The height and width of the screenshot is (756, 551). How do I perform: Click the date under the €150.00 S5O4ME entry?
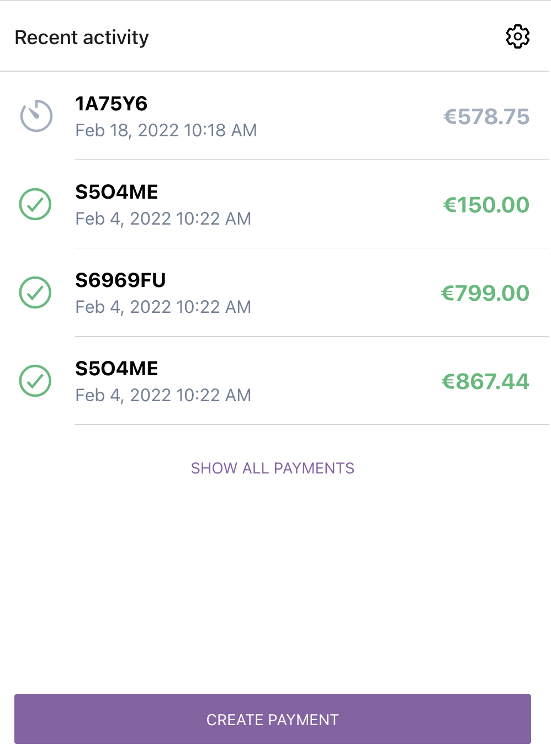[x=163, y=219]
